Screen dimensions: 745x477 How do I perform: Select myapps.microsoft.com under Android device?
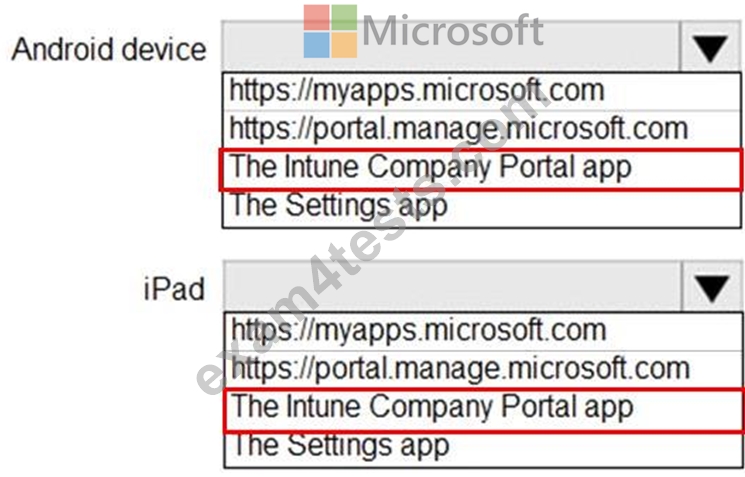click(481, 91)
